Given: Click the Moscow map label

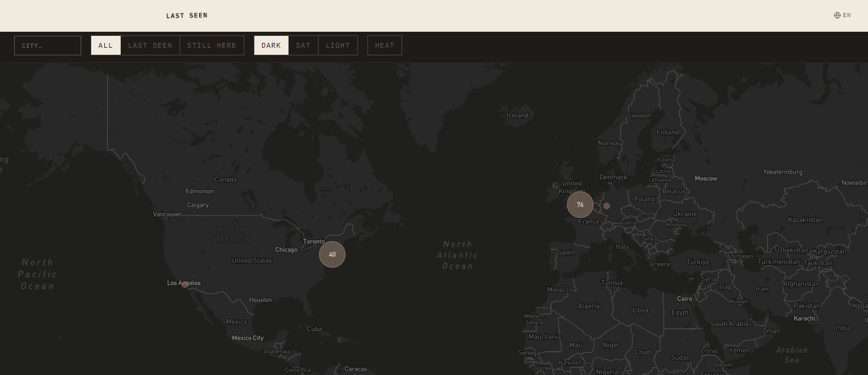Looking at the screenshot, I should pos(706,178).
